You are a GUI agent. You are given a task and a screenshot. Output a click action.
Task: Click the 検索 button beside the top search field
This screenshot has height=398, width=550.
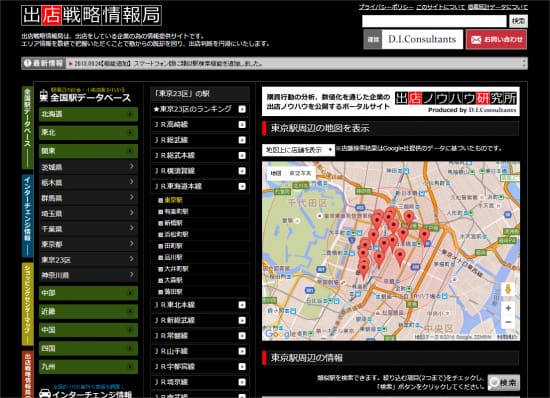(x=518, y=21)
